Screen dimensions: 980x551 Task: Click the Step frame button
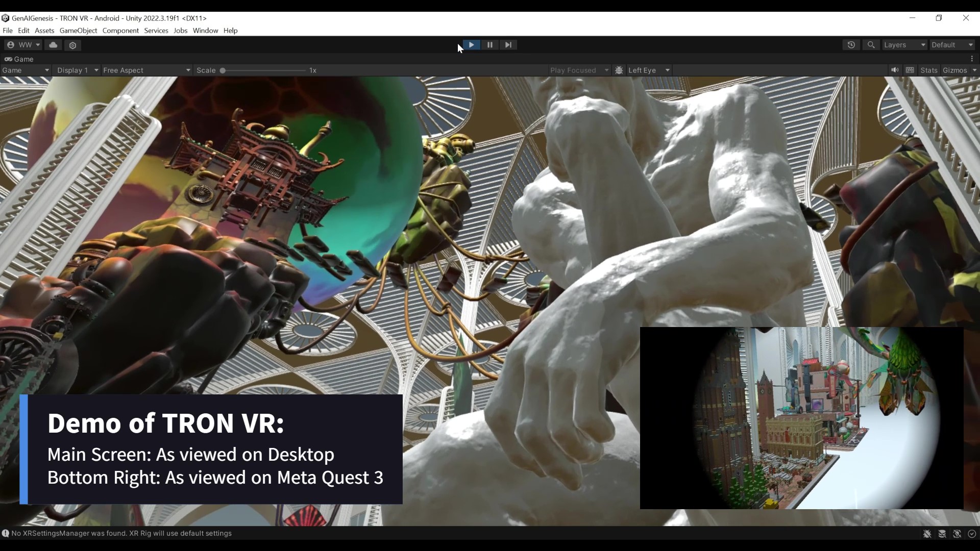508,45
